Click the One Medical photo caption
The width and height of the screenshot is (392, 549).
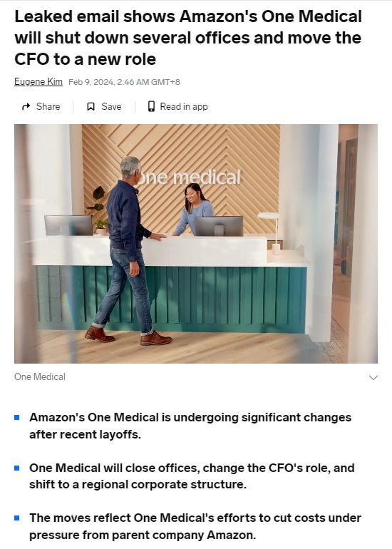click(x=40, y=376)
